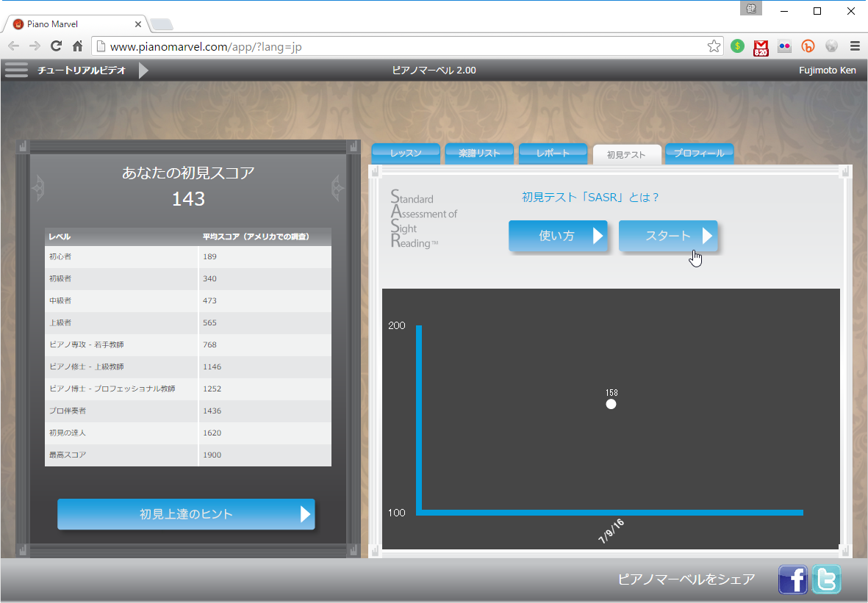The width and height of the screenshot is (868, 603).
Task: Click the browser forward arrow
Action: tap(35, 46)
